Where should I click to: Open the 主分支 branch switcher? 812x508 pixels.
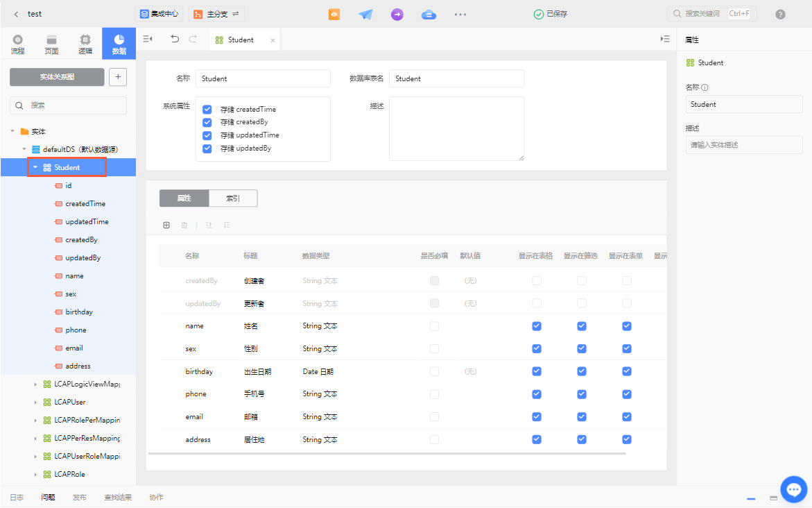[x=216, y=14]
